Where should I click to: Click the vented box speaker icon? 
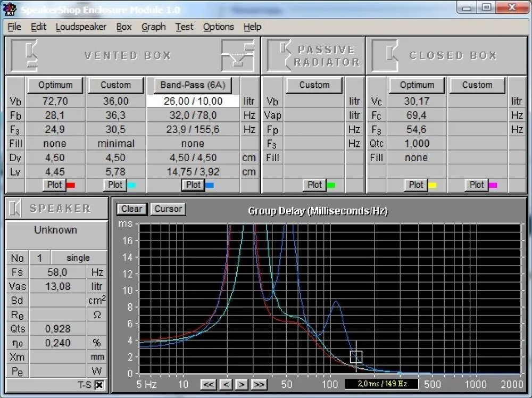(25, 55)
